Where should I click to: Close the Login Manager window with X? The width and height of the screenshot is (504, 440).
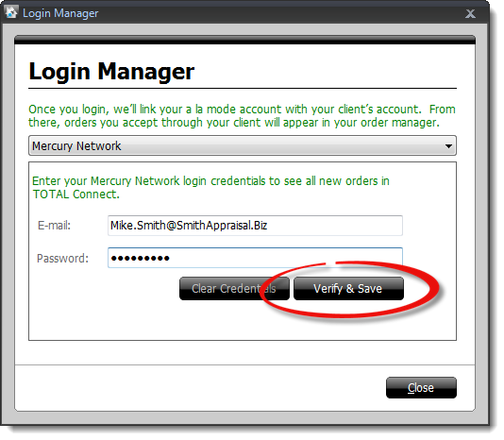coord(470,13)
